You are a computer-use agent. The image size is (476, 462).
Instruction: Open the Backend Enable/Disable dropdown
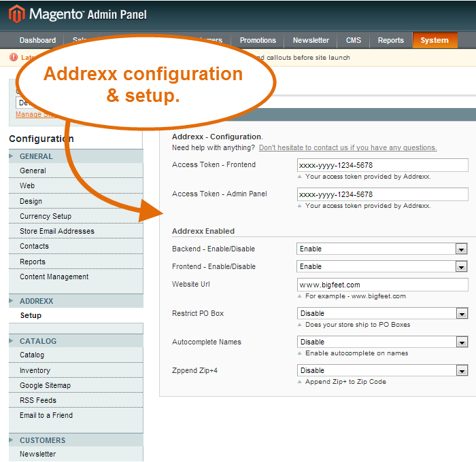click(x=382, y=249)
